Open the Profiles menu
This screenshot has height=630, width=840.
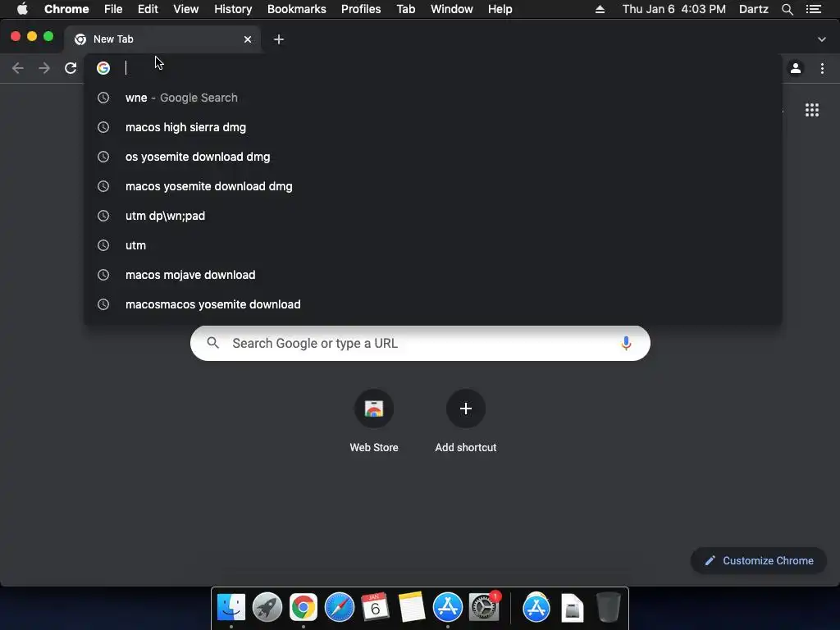pyautogui.click(x=361, y=9)
